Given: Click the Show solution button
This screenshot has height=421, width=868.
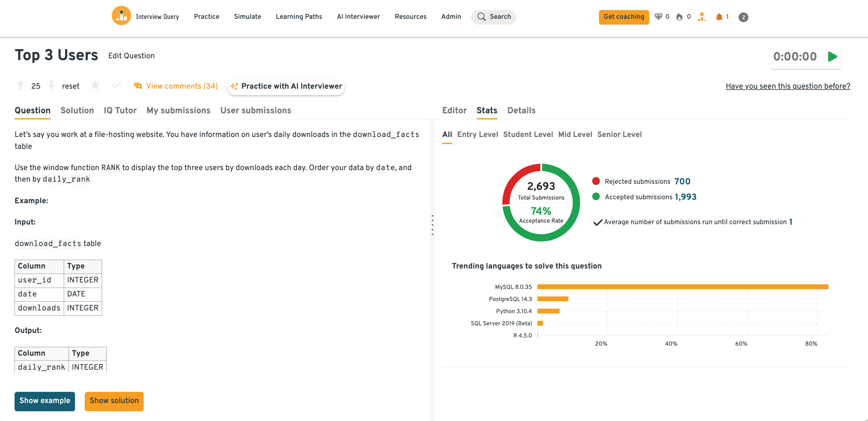Looking at the screenshot, I should click(114, 401).
